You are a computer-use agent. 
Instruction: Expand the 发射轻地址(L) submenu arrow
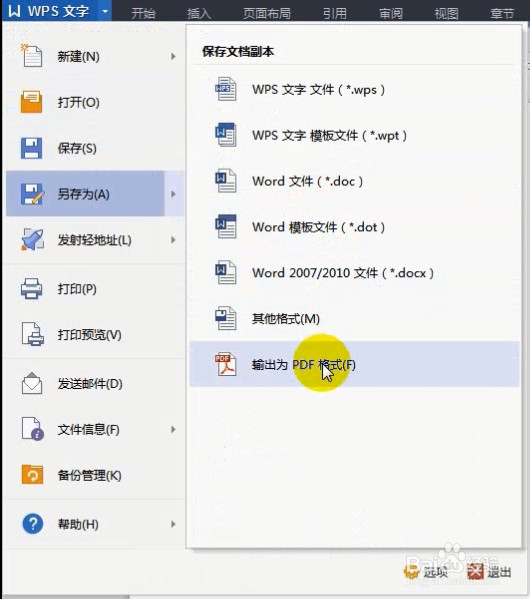pos(173,240)
